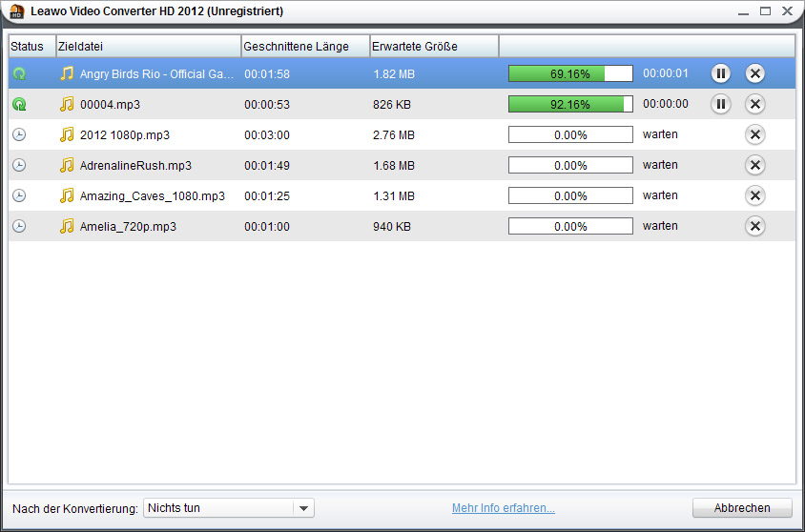Select the AdrenalineRush.mp3 file name
The width and height of the screenshot is (805, 532).
pyautogui.click(x=135, y=166)
